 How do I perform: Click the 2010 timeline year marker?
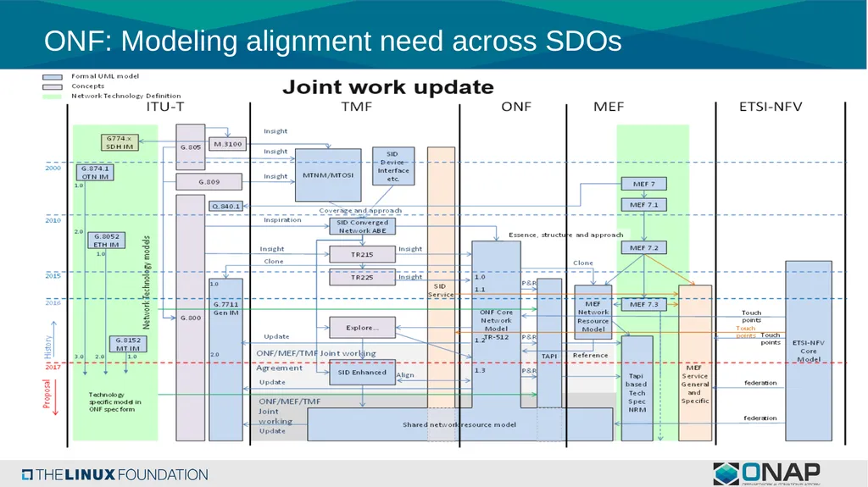(53, 220)
